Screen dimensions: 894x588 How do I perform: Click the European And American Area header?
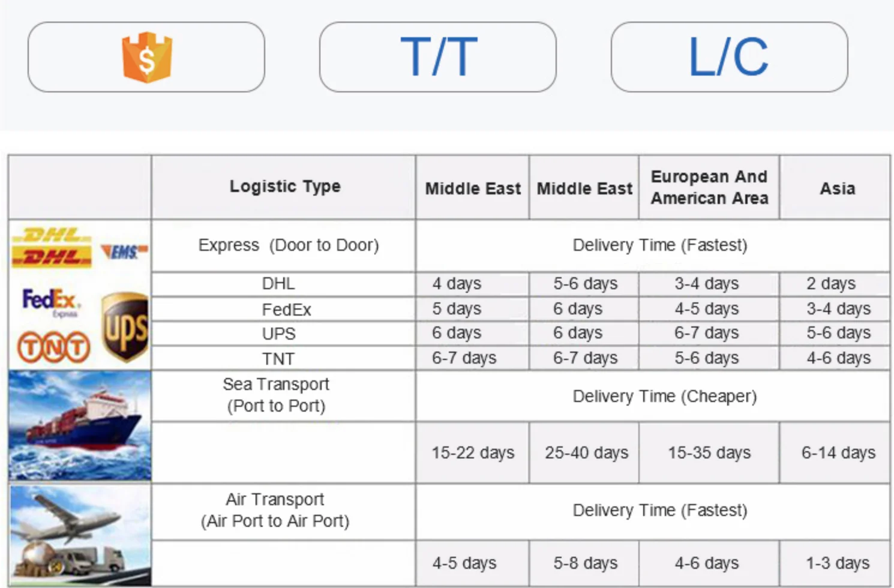pos(709,187)
